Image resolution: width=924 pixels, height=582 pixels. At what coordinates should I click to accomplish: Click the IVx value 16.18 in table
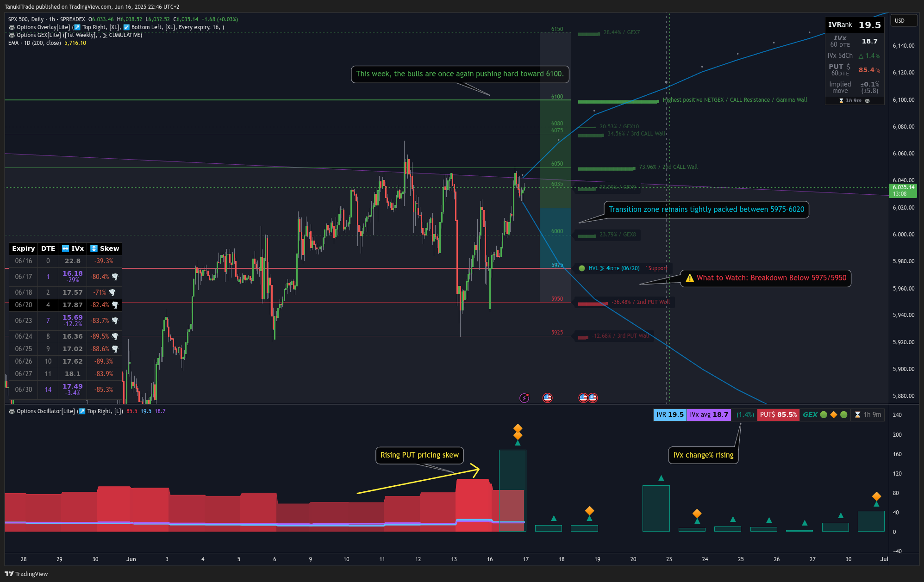[73, 274]
